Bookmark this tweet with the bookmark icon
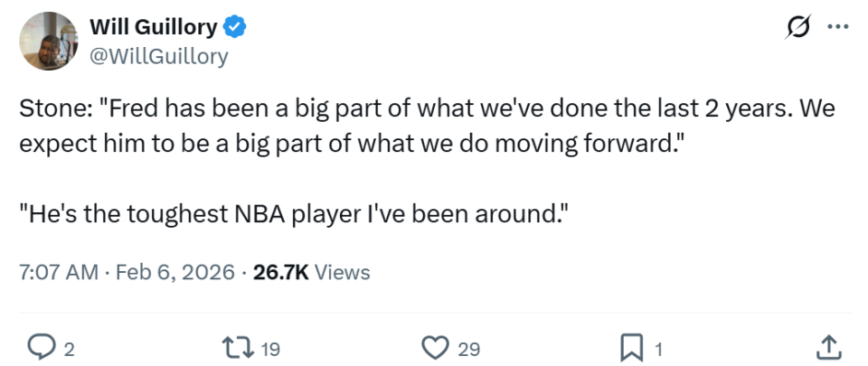Screen dimensions: 868x366 tap(630, 347)
